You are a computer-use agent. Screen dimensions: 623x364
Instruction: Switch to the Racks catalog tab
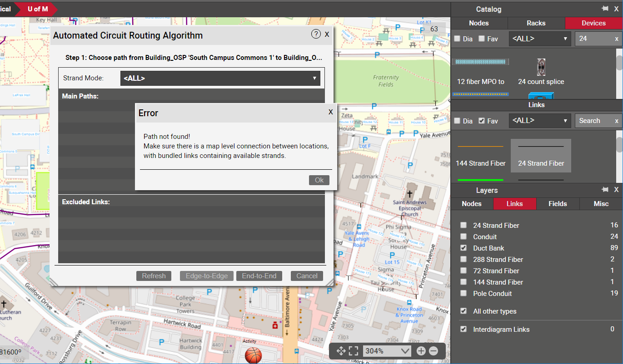tap(536, 23)
